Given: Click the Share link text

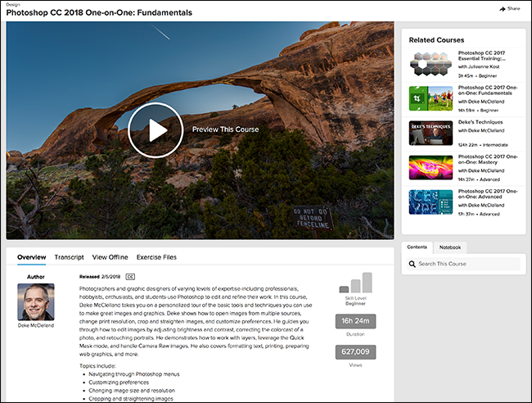Looking at the screenshot, I should click(513, 9).
